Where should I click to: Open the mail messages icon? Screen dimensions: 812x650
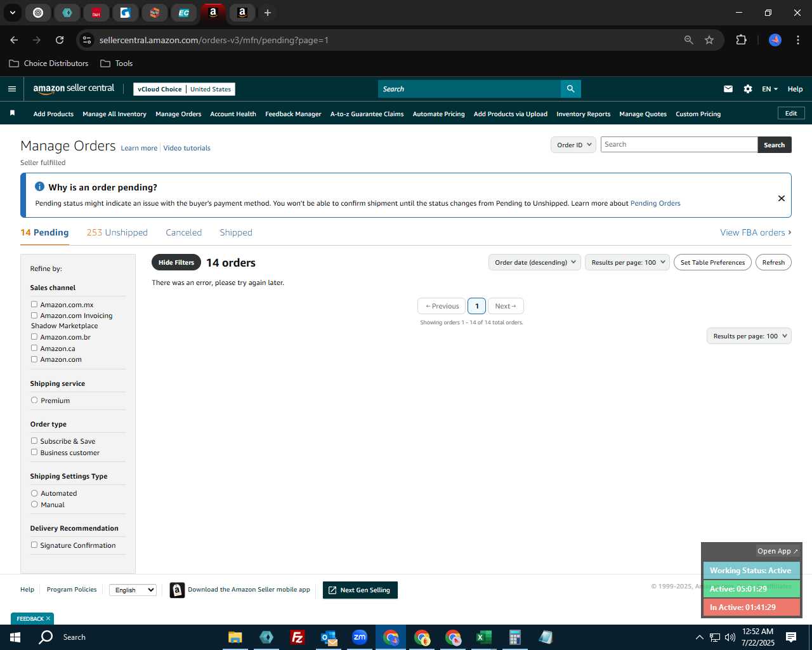pyautogui.click(x=728, y=89)
